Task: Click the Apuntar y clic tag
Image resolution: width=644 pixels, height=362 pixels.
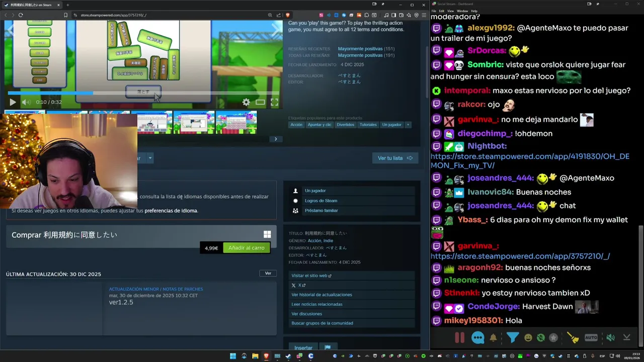Action: [319, 125]
